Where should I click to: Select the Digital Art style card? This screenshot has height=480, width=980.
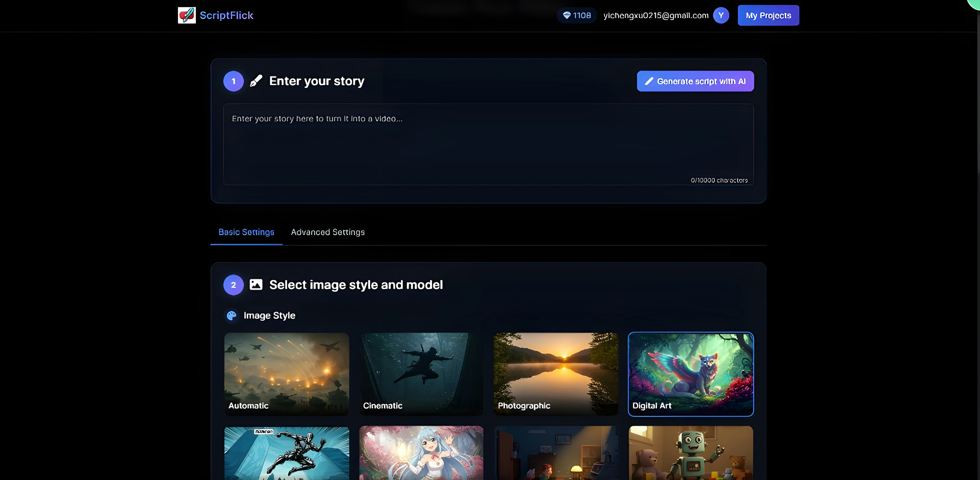tap(690, 374)
